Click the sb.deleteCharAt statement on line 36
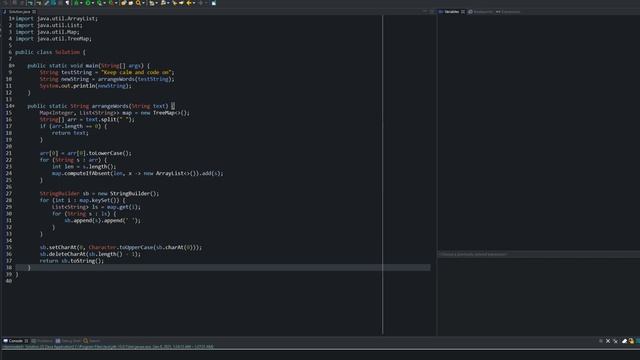This screenshot has height=360, width=640. point(90,254)
